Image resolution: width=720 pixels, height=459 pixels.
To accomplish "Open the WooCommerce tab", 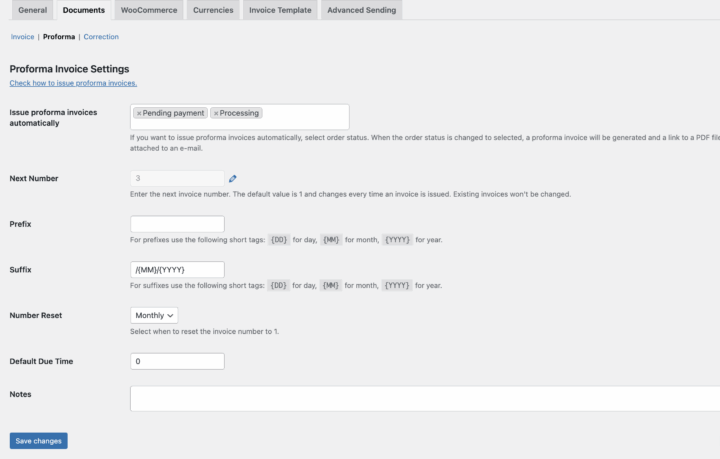I will click(x=148, y=10).
